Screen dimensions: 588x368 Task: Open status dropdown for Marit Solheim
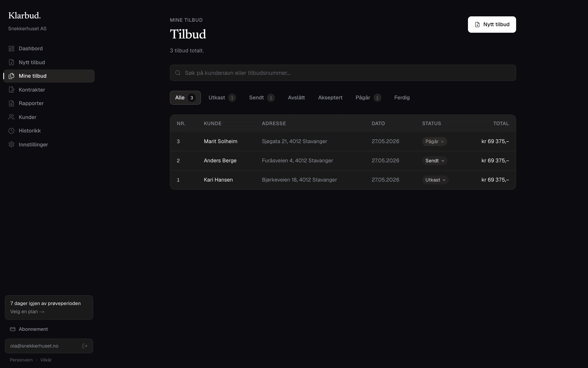[x=434, y=141]
